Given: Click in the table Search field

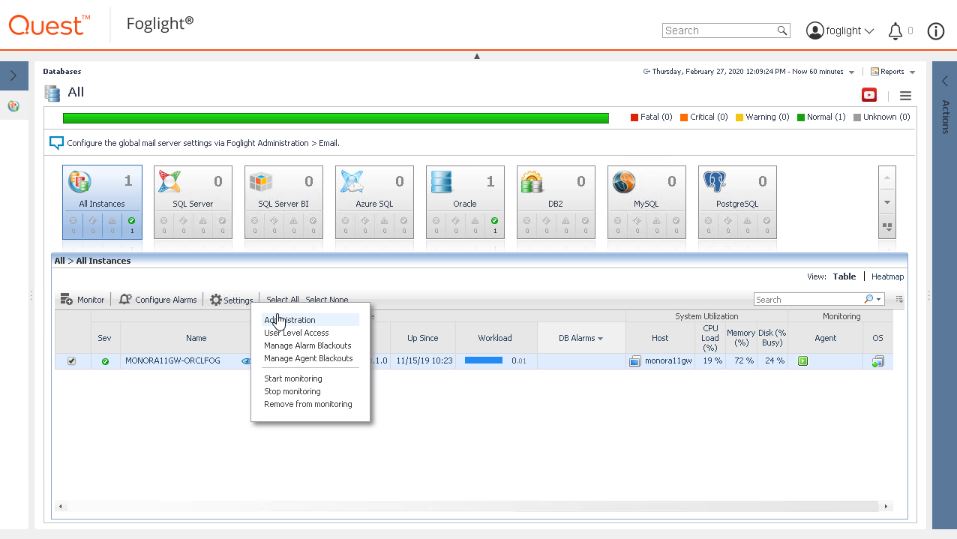Looking at the screenshot, I should (808, 299).
